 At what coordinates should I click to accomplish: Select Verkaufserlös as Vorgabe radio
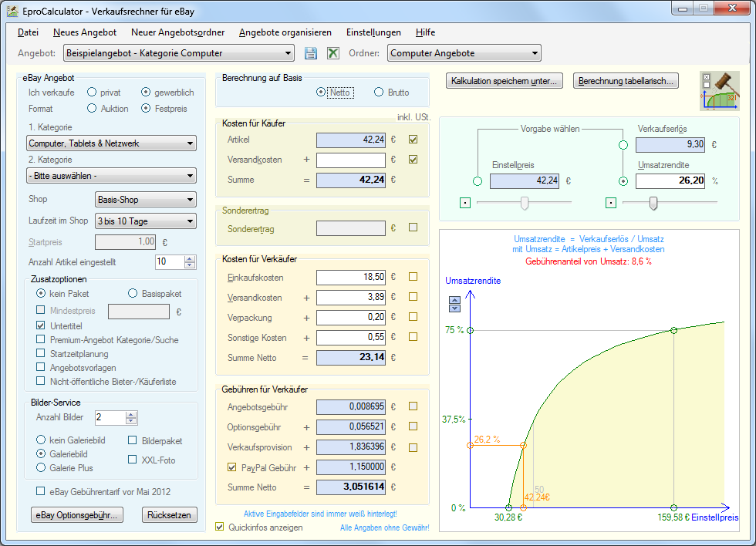[623, 144]
